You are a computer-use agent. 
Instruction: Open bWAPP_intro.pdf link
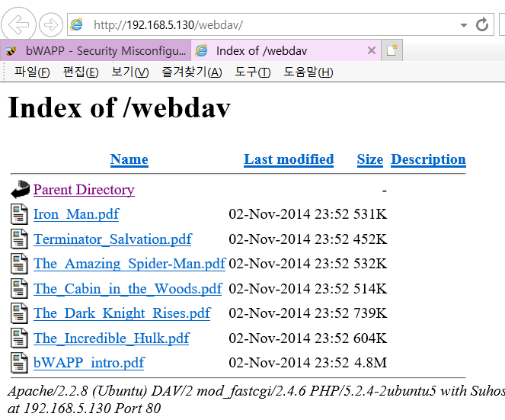(89, 363)
